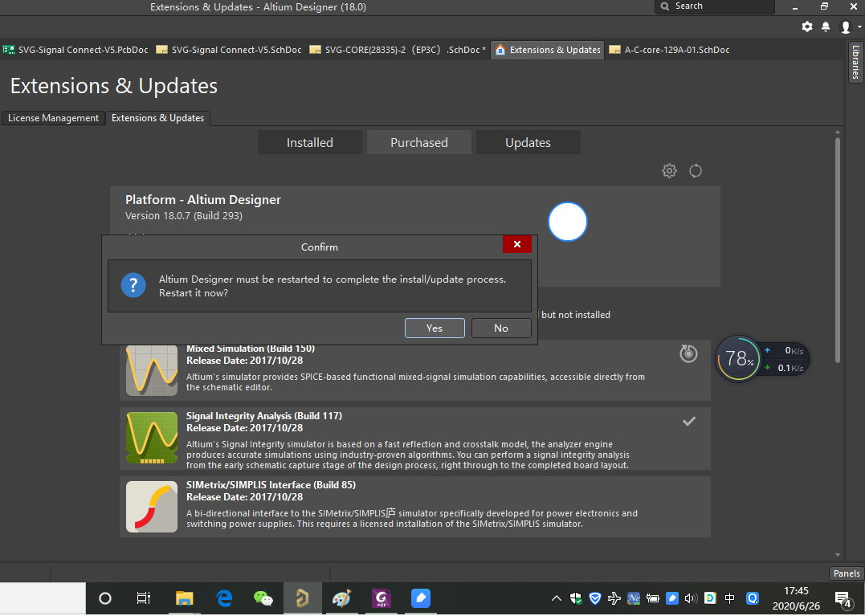Open the Purchased extensions section
The width and height of the screenshot is (865, 616).
click(x=418, y=142)
